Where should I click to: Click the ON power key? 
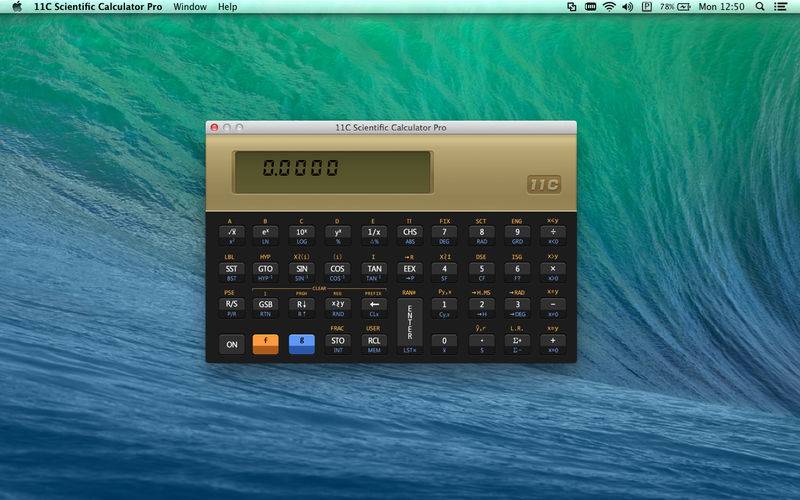click(x=232, y=344)
